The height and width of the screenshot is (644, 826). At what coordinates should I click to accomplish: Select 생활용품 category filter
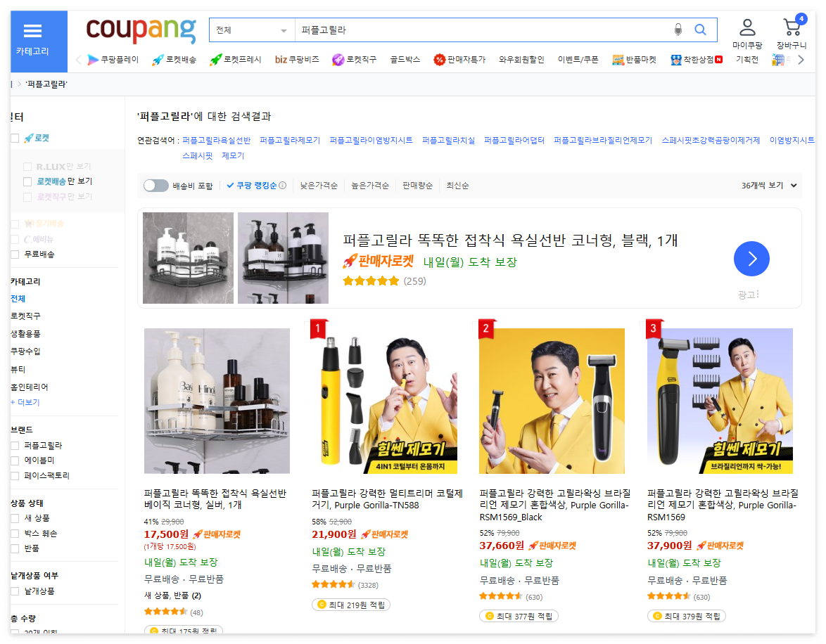[25, 333]
